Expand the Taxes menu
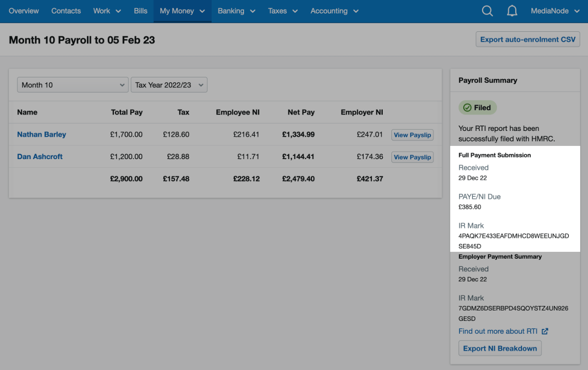This screenshot has height=370, width=588. pyautogui.click(x=283, y=11)
